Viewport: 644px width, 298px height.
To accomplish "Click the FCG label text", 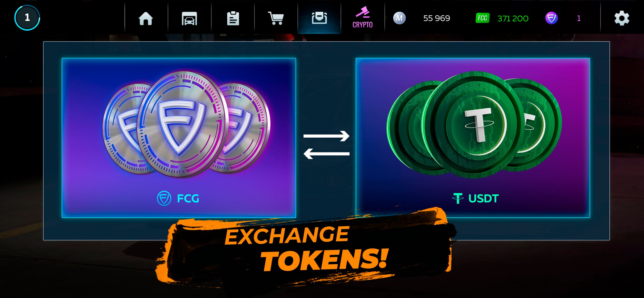I will click(x=188, y=198).
